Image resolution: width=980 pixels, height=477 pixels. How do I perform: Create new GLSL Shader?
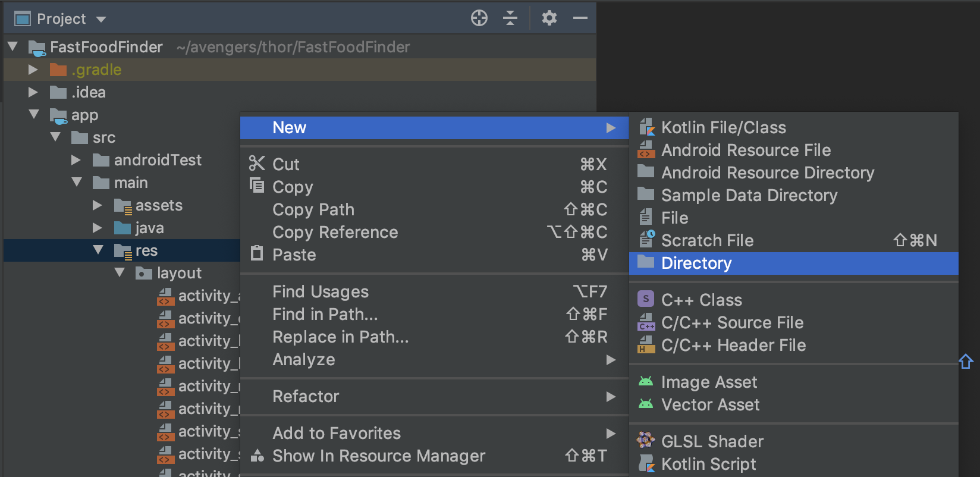[x=794, y=441]
